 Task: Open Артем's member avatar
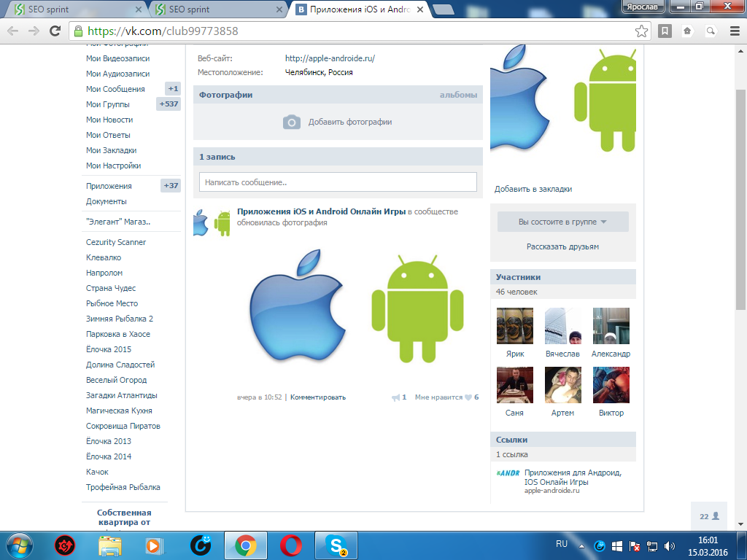pos(563,385)
